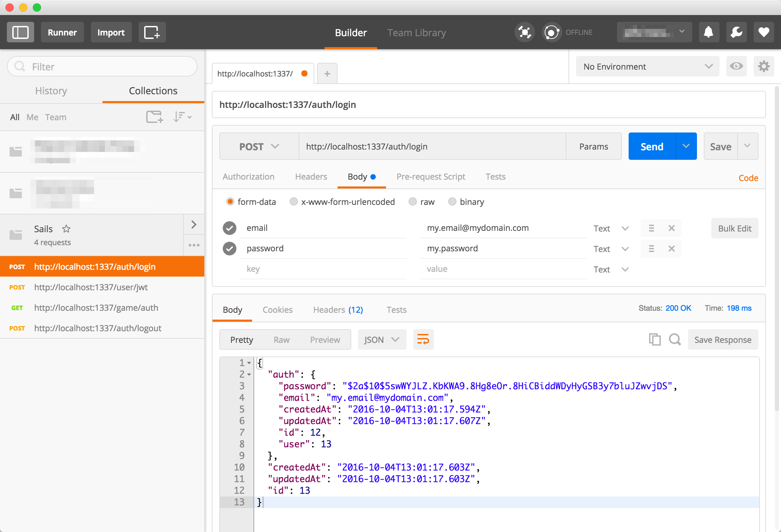Open manage environments gear icon
This screenshot has height=532, width=781.
pyautogui.click(x=764, y=66)
